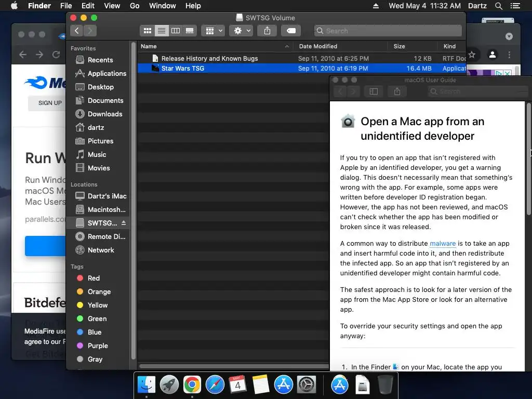
Task: Click Share in macOS User Guide window
Action: click(x=397, y=91)
